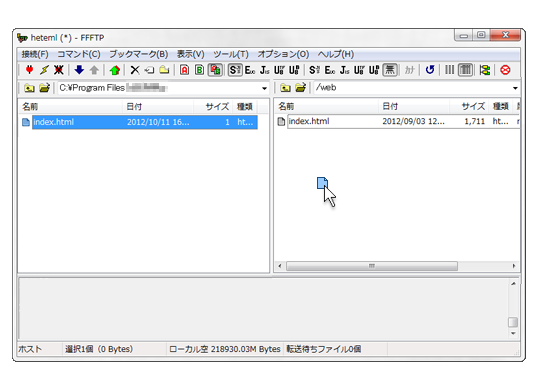Toggle ASCII transfer mode (A) button

point(185,70)
